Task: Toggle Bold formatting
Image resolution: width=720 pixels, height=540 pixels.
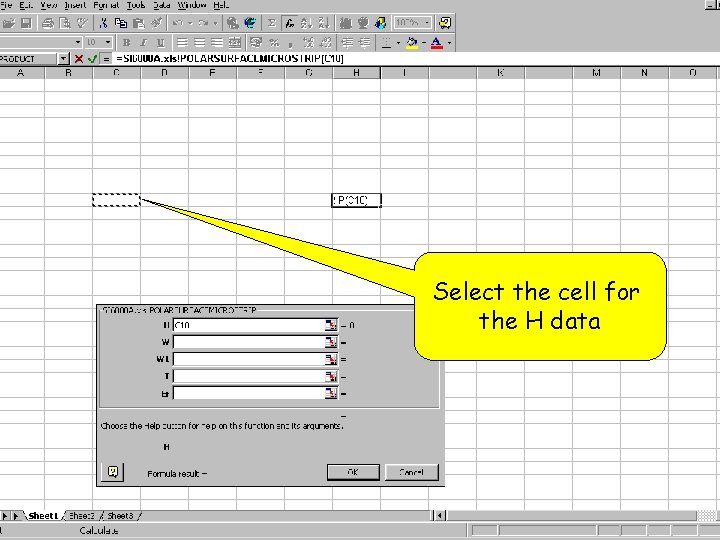Action: (126, 43)
